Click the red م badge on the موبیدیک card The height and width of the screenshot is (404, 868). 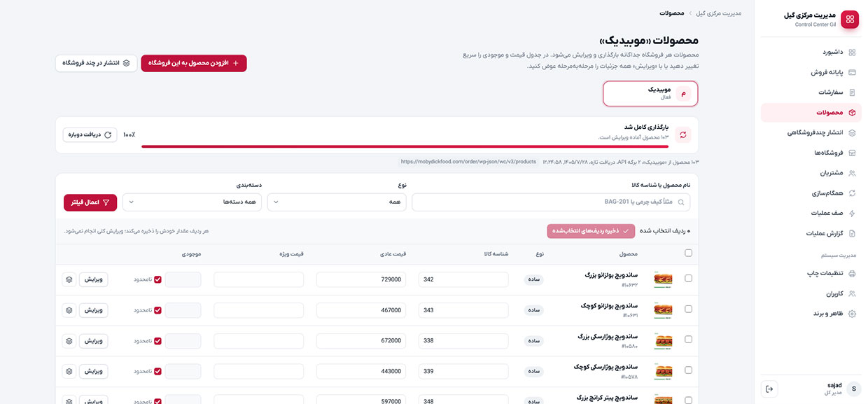point(683,93)
